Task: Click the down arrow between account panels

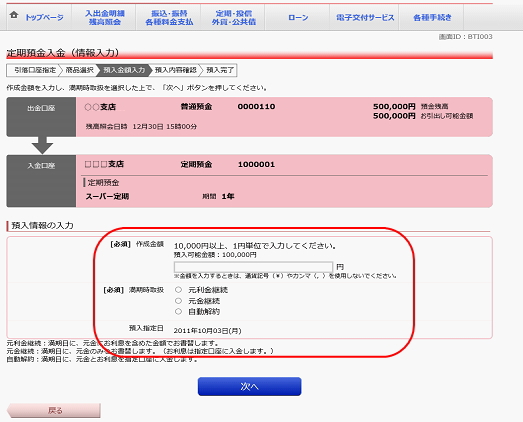Action: [x=42, y=145]
